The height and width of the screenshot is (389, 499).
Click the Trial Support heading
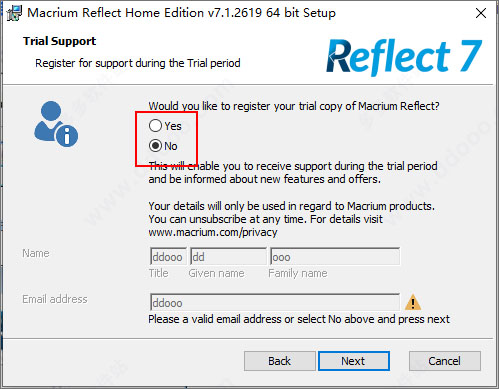pyautogui.click(x=59, y=41)
